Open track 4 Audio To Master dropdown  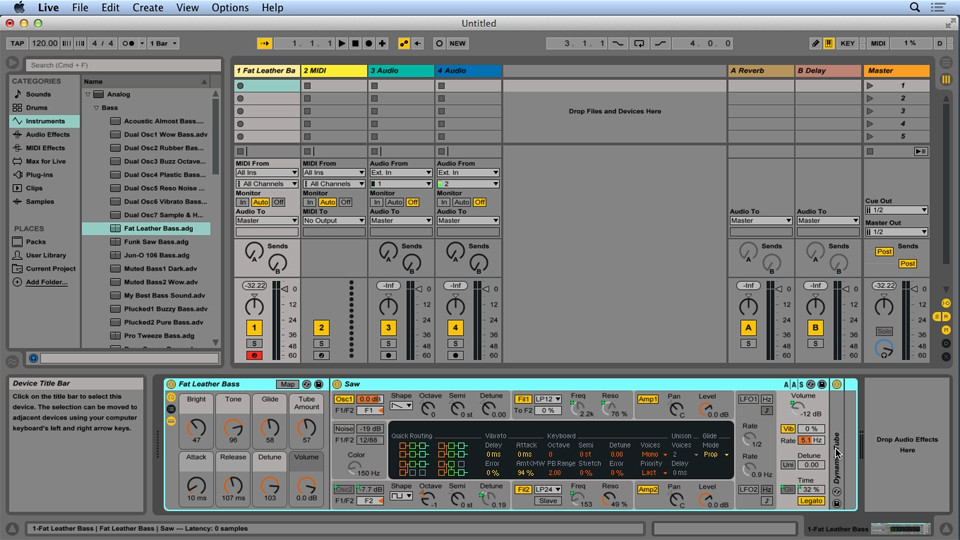point(468,220)
